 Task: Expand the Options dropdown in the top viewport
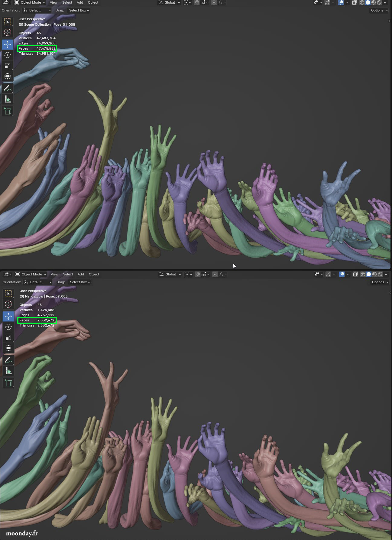click(x=379, y=10)
